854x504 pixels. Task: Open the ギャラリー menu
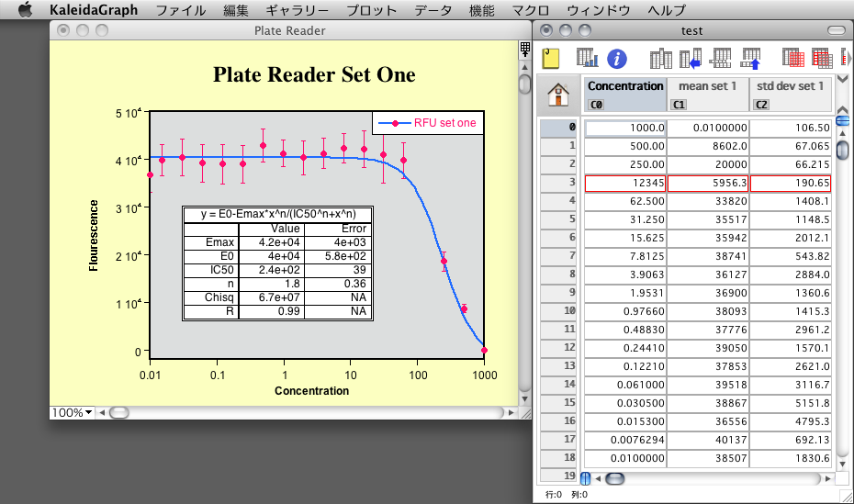pyautogui.click(x=298, y=10)
